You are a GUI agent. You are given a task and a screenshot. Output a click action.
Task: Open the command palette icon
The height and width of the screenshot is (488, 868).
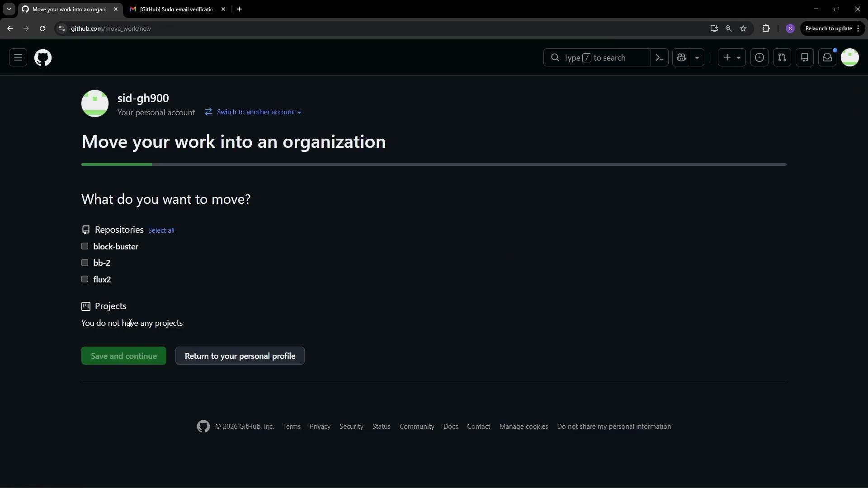click(660, 58)
